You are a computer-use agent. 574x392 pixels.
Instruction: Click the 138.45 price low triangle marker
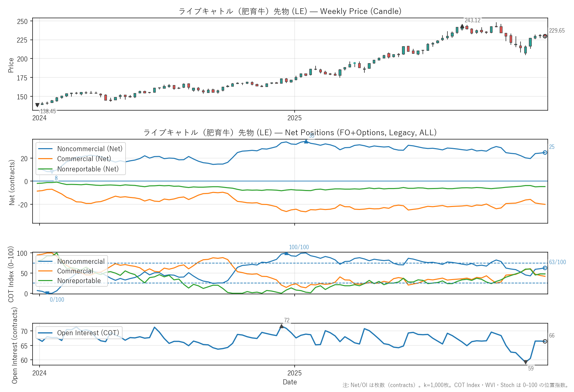37,105
